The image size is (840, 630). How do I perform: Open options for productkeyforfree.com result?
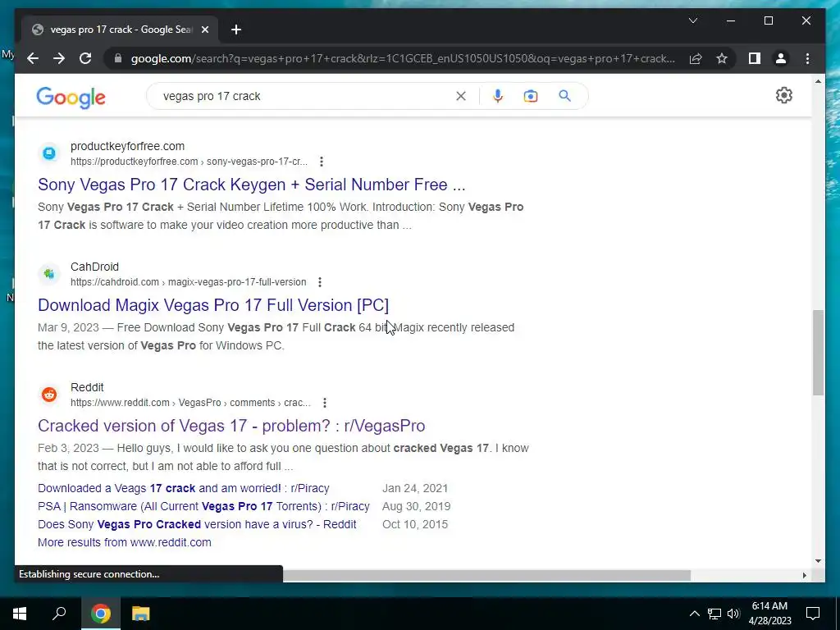(x=322, y=162)
